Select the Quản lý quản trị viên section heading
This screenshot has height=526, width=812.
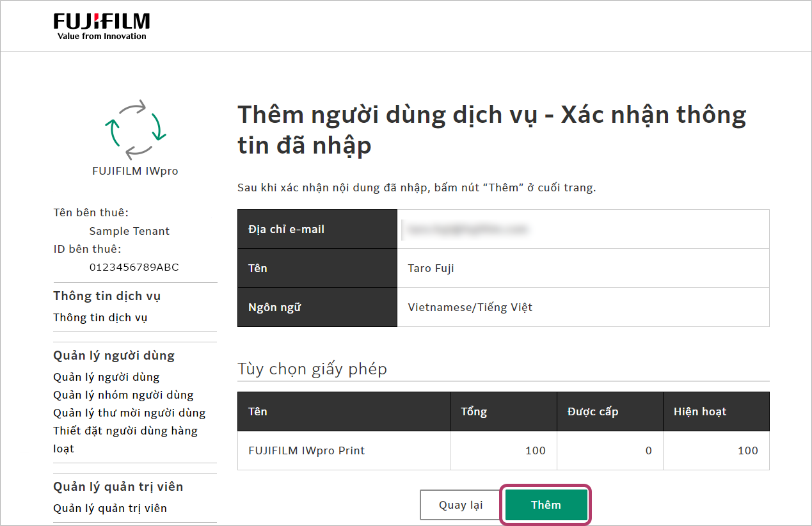pos(118,486)
